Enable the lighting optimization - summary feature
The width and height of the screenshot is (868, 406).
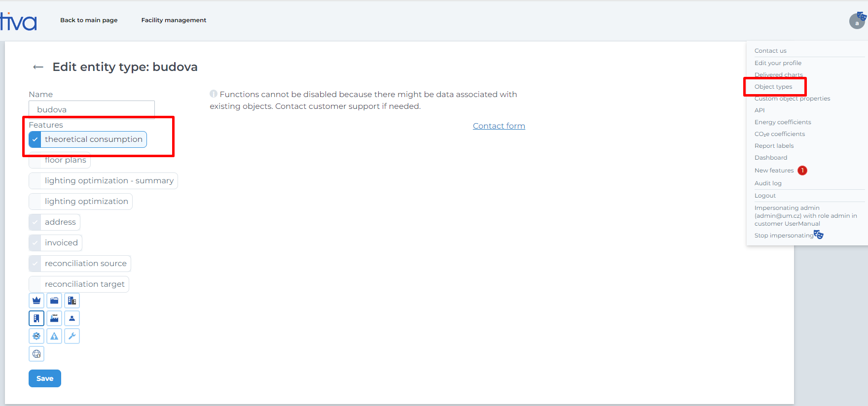[x=35, y=181]
